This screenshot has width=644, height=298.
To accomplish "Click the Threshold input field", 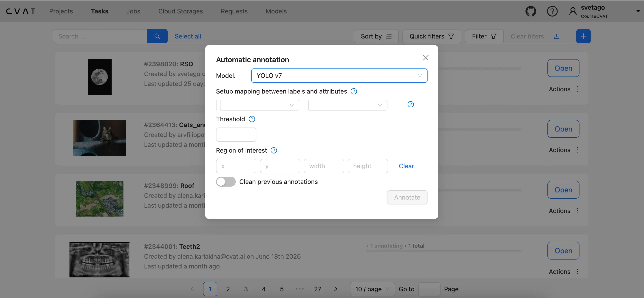I will click(236, 135).
